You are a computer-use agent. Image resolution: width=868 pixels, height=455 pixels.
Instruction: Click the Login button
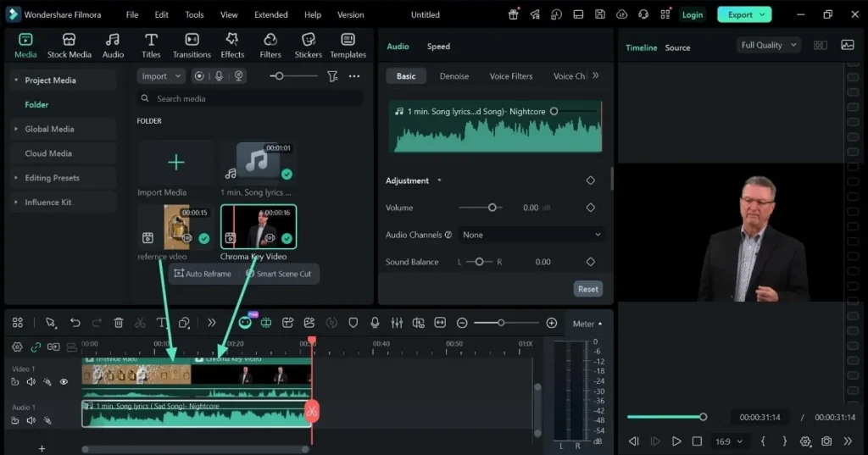[x=692, y=15]
